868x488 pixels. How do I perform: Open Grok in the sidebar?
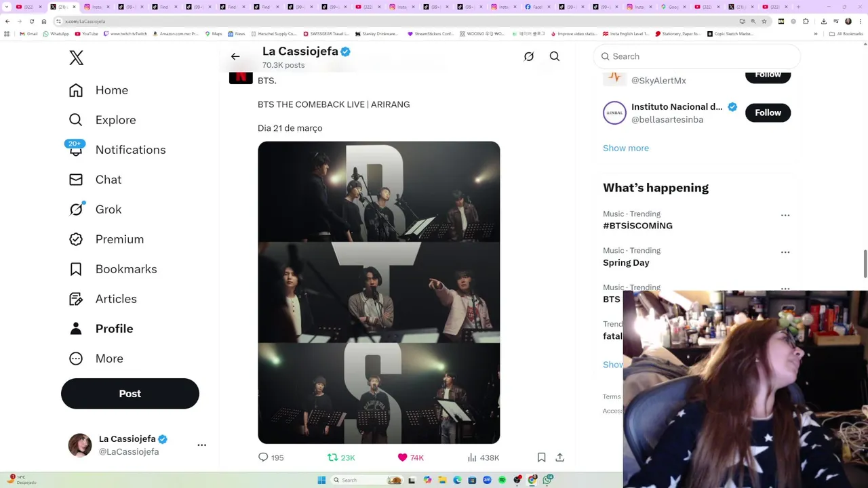96,209
